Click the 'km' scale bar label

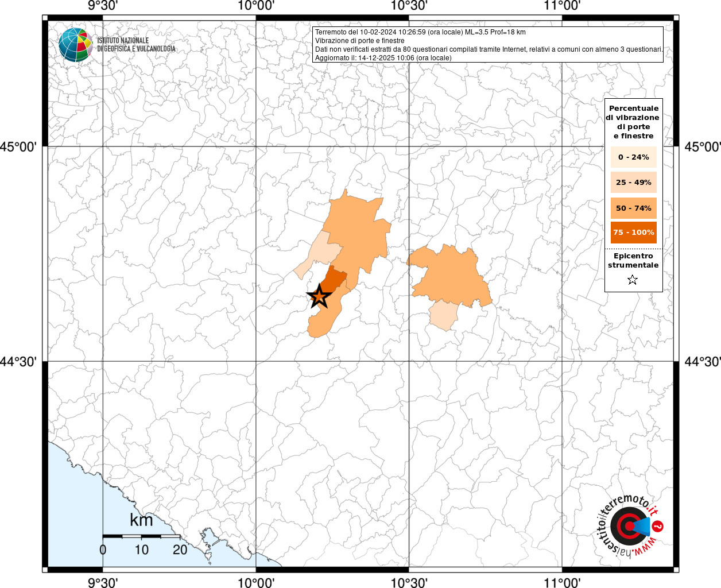pyautogui.click(x=141, y=520)
